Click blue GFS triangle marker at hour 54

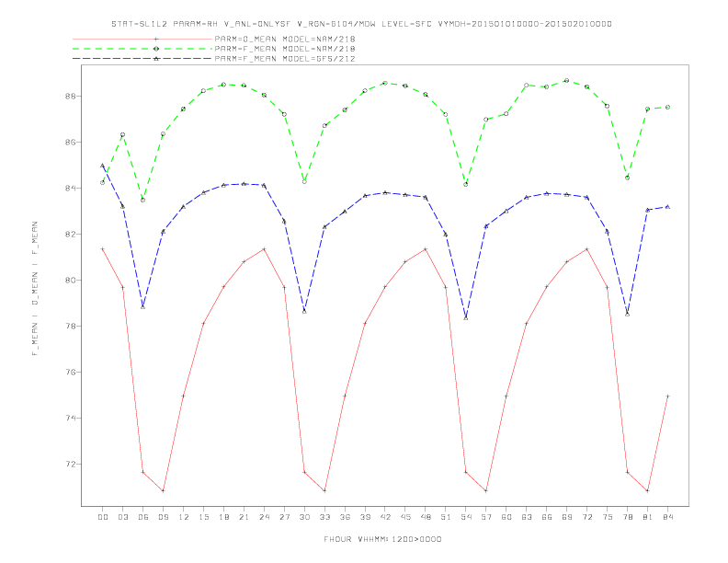(466, 318)
